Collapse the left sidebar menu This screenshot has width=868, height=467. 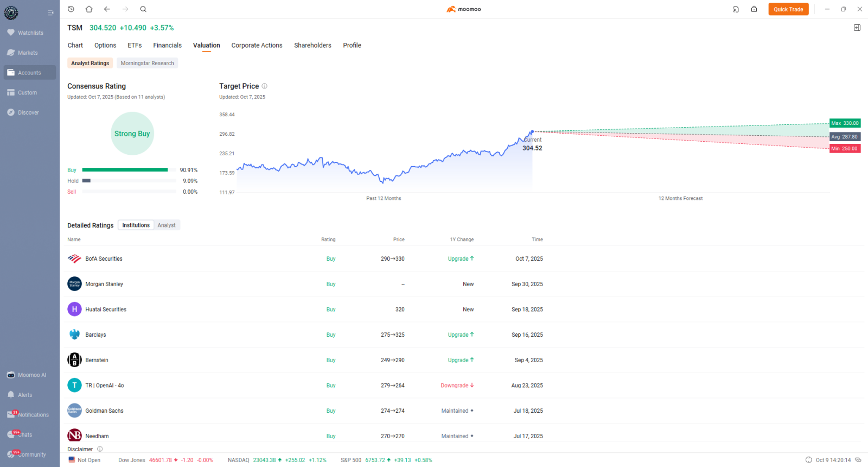(50, 12)
